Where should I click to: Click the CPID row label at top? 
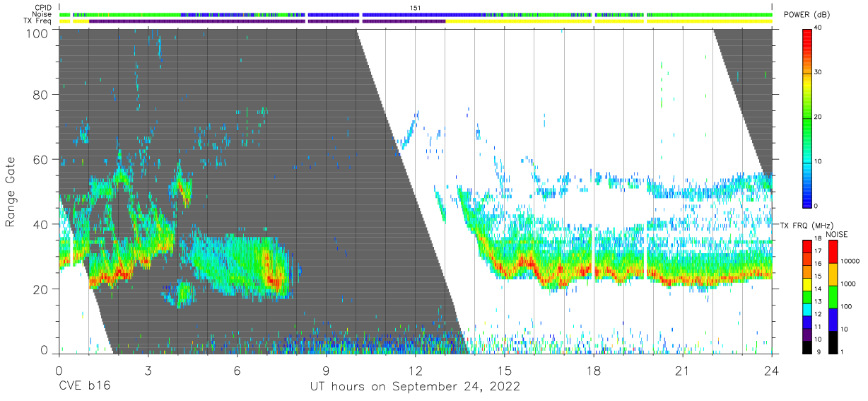(42, 8)
